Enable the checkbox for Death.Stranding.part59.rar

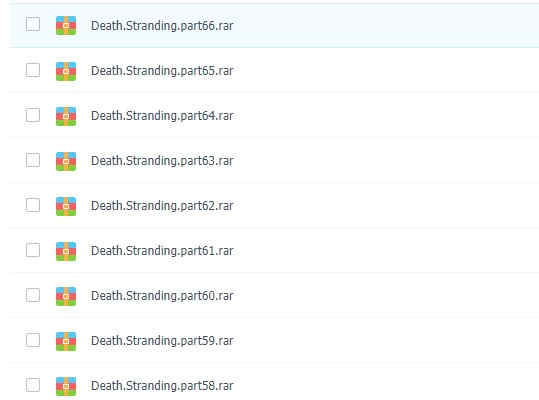[x=33, y=340]
